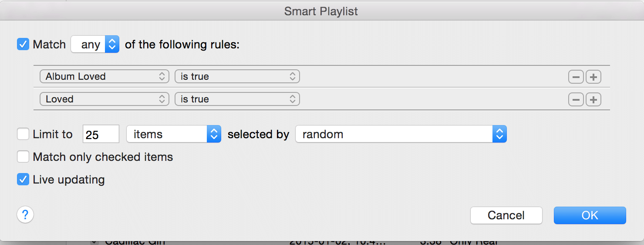Check Match only checked items

tap(23, 157)
